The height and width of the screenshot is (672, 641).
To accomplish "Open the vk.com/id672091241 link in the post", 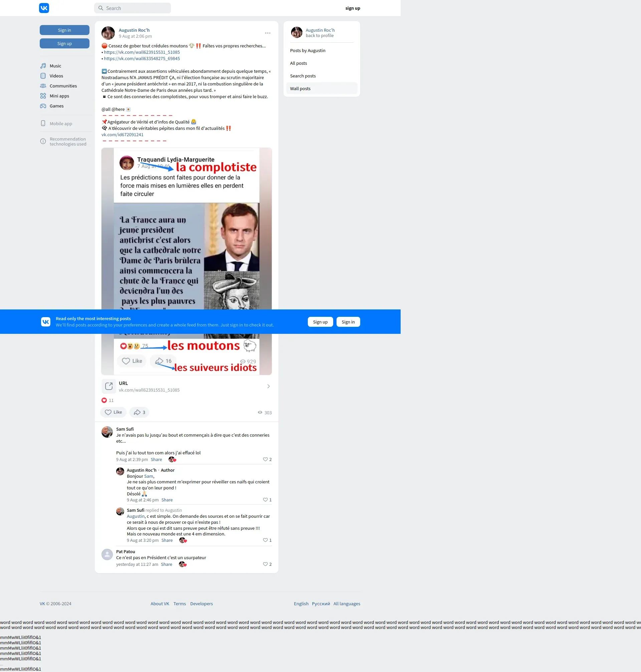I will coord(122,135).
